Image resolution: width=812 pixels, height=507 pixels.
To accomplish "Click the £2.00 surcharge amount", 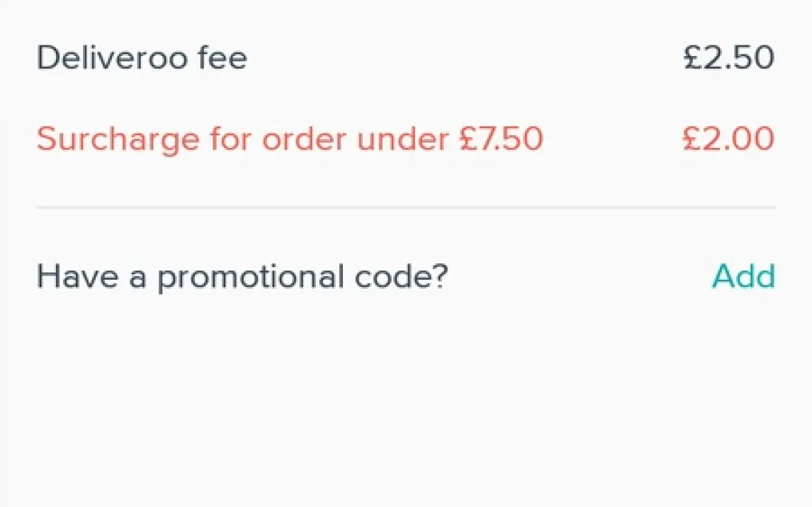I will click(x=728, y=139).
